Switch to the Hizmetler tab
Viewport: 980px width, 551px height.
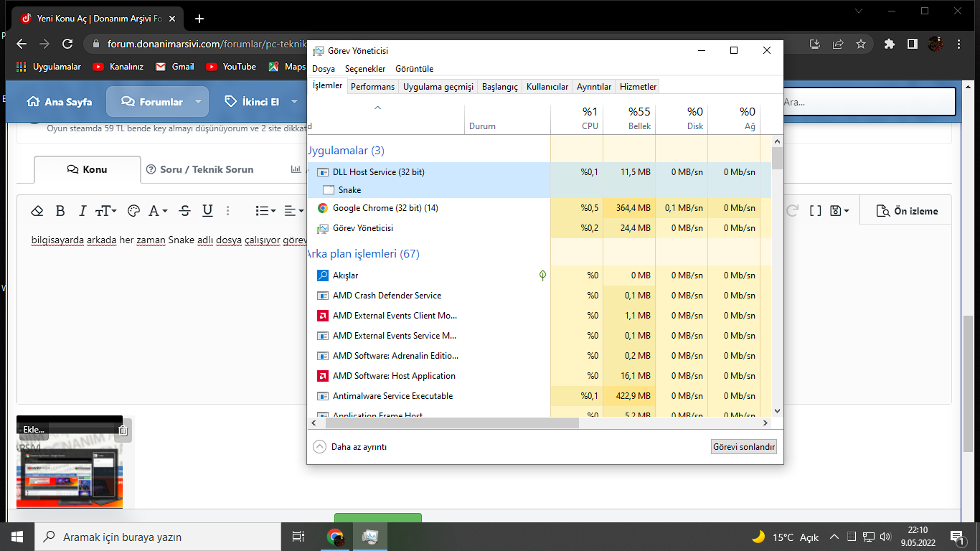coord(638,87)
